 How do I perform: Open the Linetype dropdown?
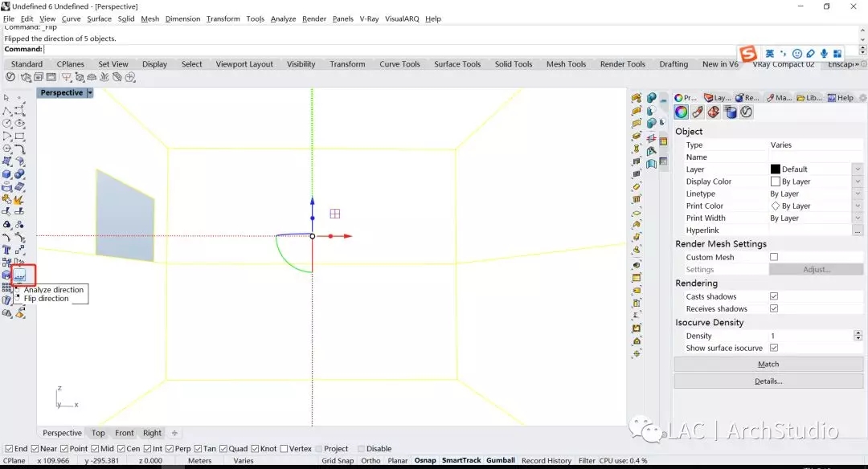click(x=858, y=194)
